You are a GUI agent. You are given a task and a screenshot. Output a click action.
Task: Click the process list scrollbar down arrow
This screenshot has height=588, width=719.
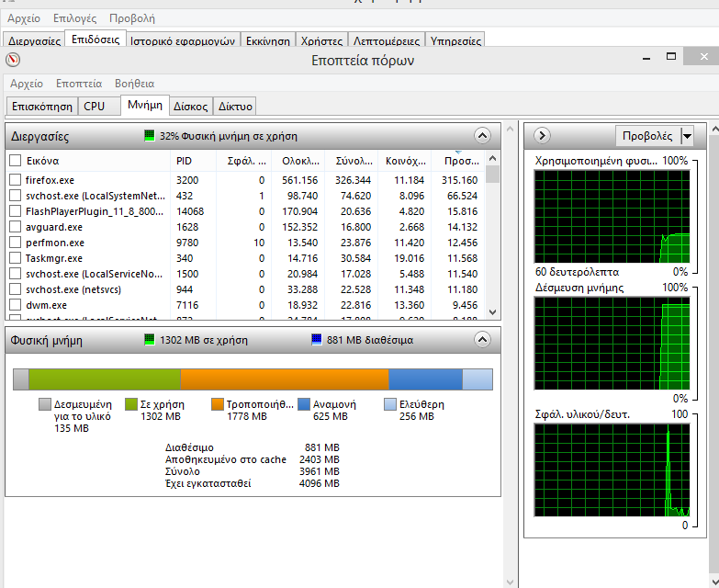[x=493, y=312]
